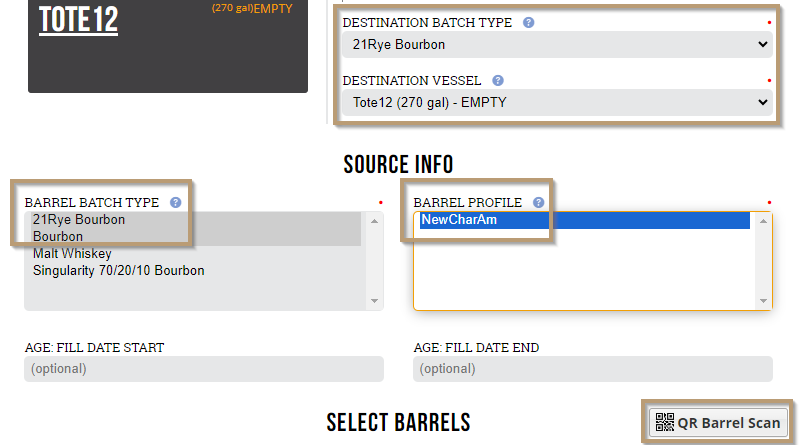Click help icon beside Destination Vessel

pos(497,81)
